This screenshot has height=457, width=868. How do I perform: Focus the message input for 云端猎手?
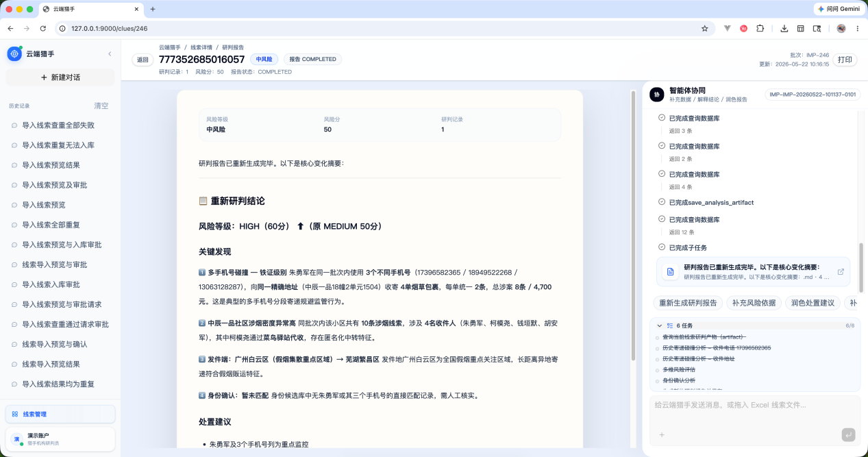(754, 406)
